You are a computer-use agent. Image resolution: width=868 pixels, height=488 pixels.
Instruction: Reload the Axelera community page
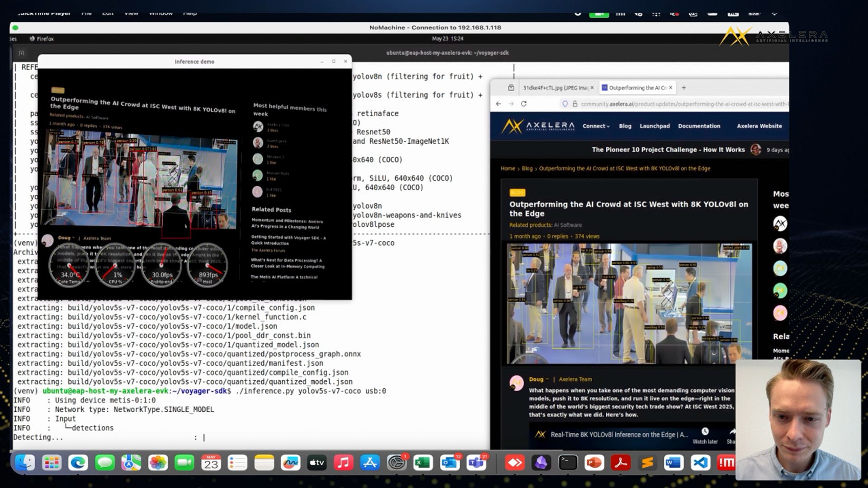click(x=524, y=104)
